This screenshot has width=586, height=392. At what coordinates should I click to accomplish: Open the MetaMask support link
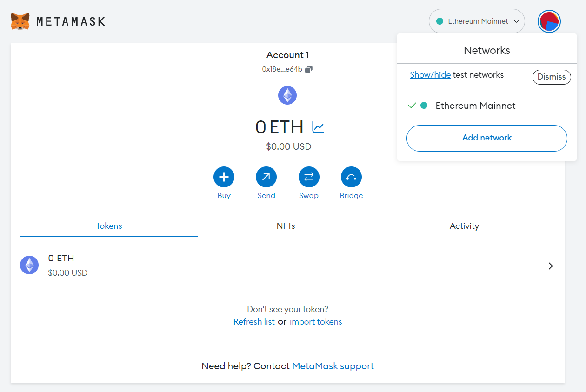(333, 366)
